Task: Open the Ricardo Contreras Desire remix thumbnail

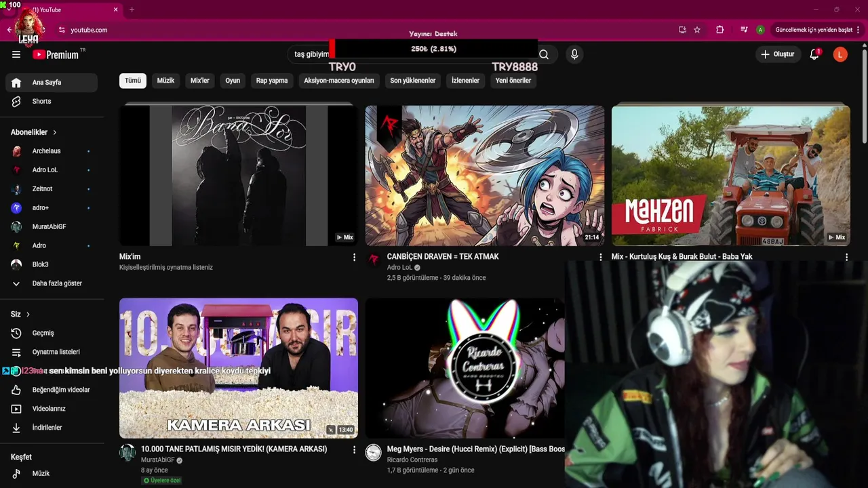Action: (x=465, y=368)
